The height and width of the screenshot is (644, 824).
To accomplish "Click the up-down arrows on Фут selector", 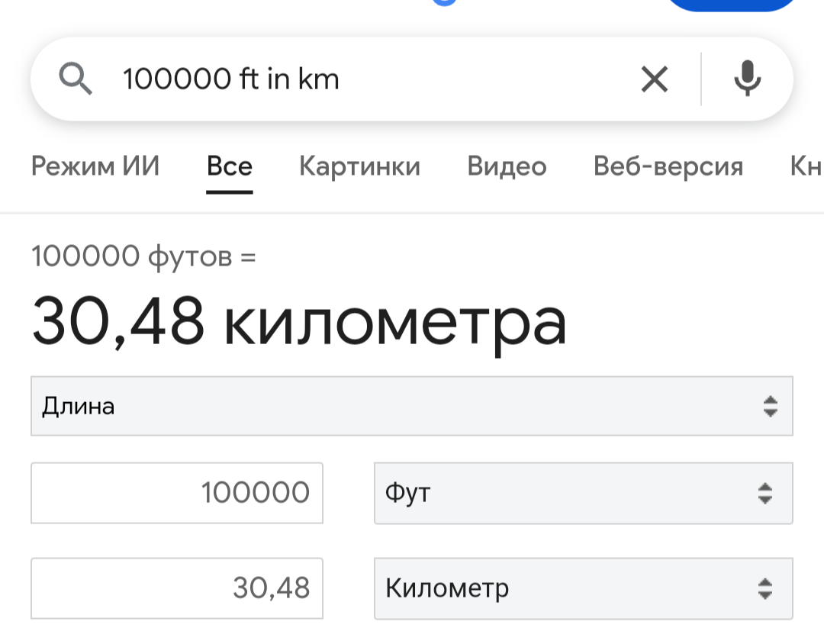I will (765, 493).
